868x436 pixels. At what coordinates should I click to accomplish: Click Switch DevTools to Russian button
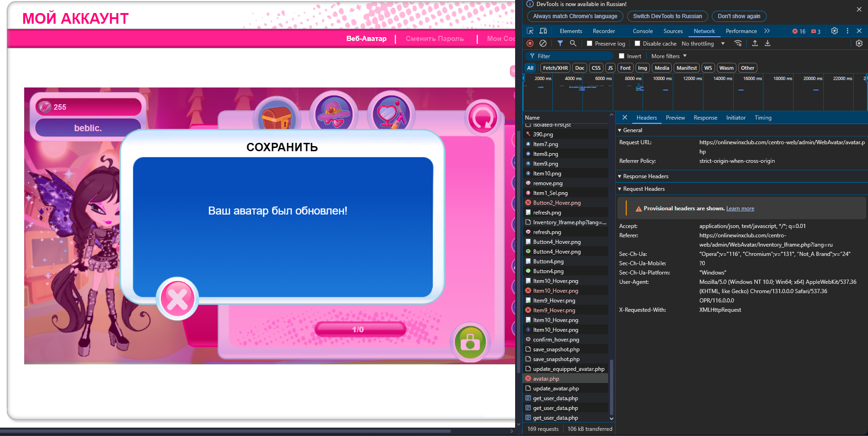[668, 16]
